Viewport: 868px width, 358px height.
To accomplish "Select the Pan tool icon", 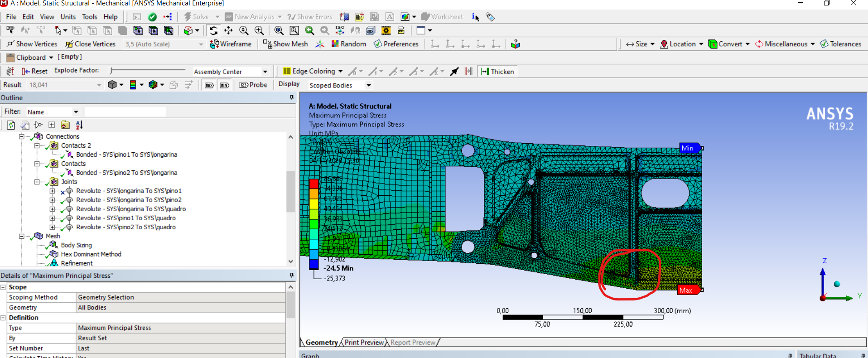I will [x=228, y=30].
